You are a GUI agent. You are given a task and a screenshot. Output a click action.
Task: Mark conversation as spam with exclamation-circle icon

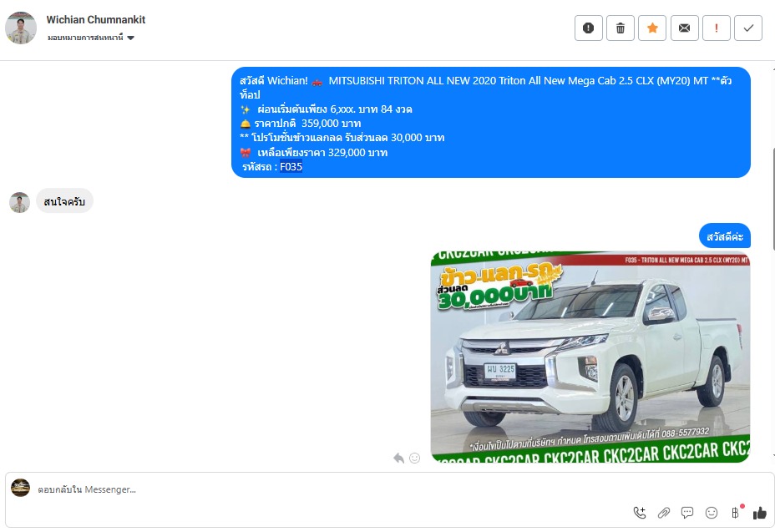point(588,28)
